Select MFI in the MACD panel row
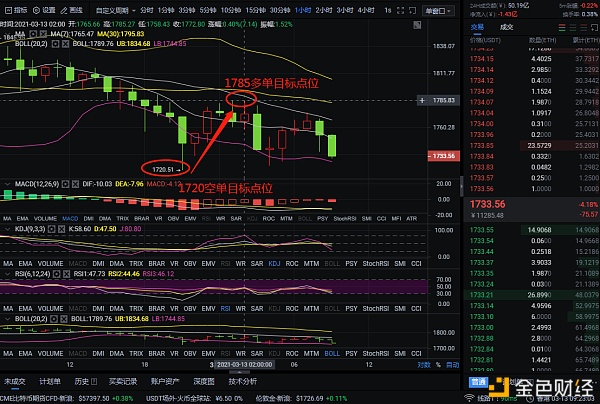Image resolution: width=600 pixels, height=404 pixels. click(396, 218)
